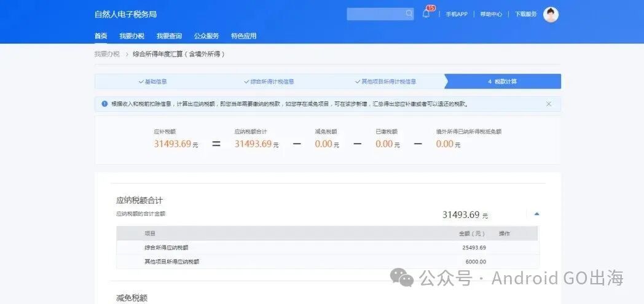
Task: Open notifications bell with 15 badge
Action: coord(426,13)
